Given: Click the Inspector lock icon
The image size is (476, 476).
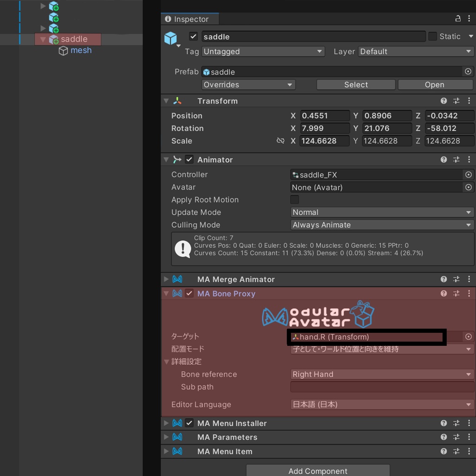Looking at the screenshot, I should (458, 19).
